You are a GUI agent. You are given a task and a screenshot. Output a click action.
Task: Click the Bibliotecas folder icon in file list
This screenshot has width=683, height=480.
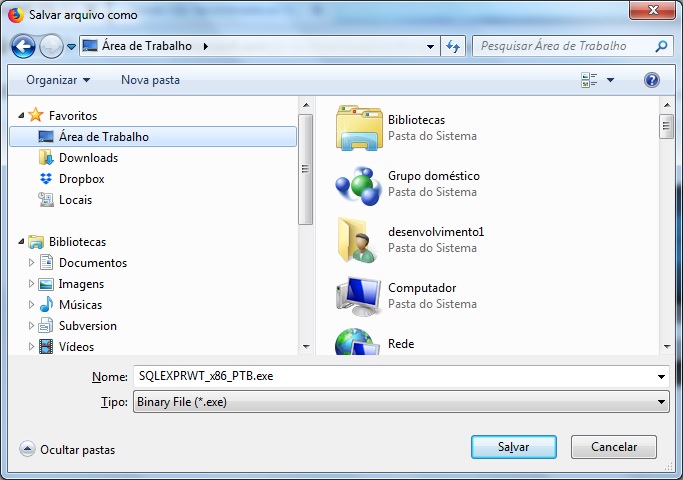coord(359,128)
